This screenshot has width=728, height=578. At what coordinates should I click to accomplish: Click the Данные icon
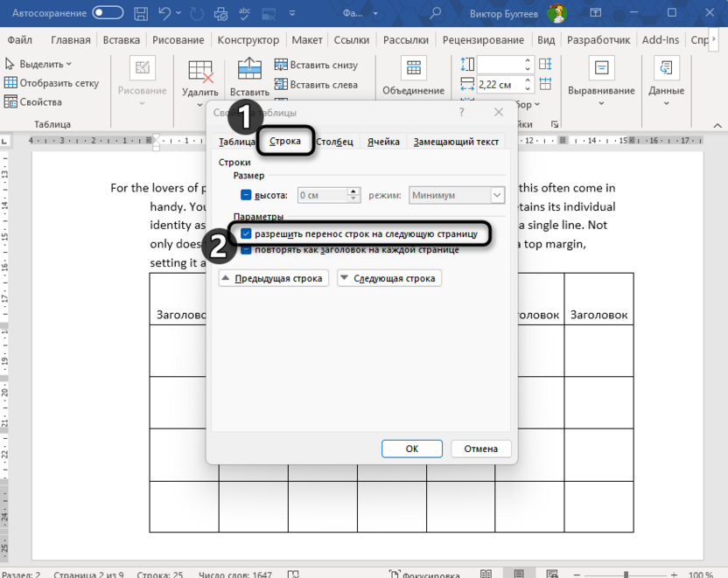pos(666,68)
